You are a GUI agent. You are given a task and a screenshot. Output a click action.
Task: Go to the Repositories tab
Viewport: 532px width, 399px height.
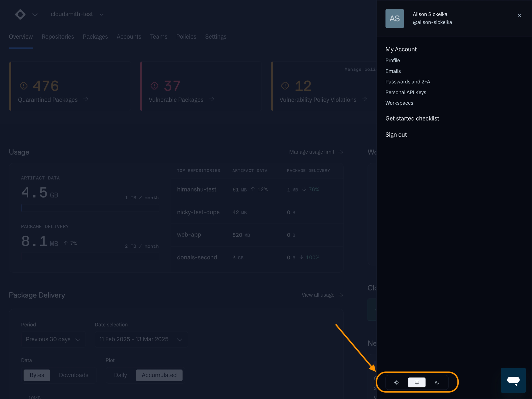click(58, 37)
